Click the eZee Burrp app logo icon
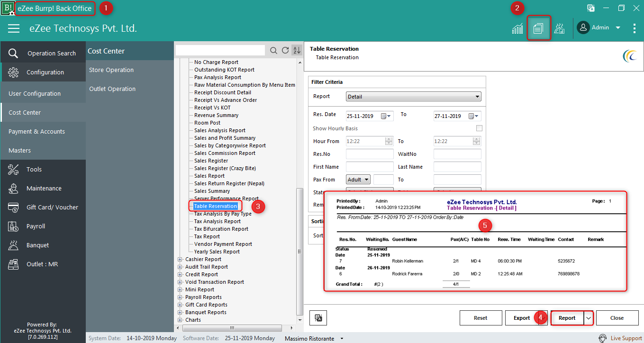This screenshot has height=343, width=644. click(8, 8)
